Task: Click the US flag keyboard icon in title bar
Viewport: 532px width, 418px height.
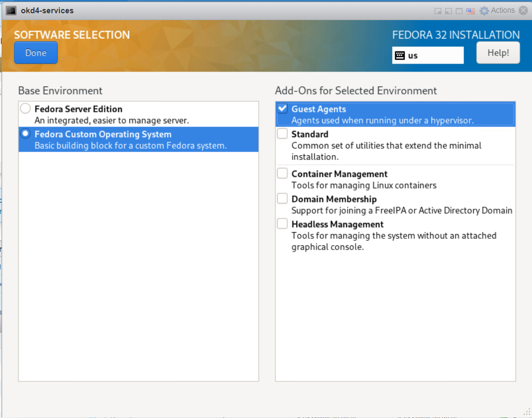Action: click(x=470, y=11)
